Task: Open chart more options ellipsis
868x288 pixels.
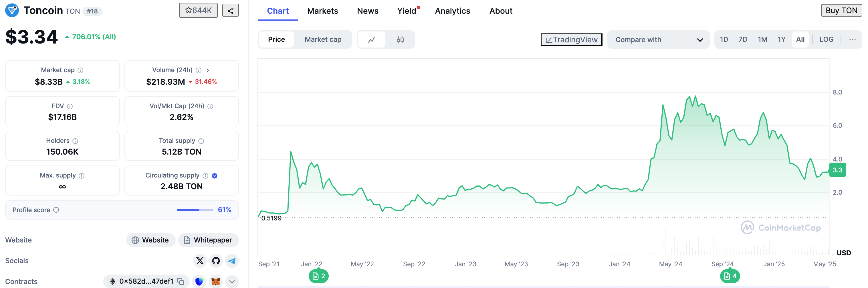Action: coord(853,40)
